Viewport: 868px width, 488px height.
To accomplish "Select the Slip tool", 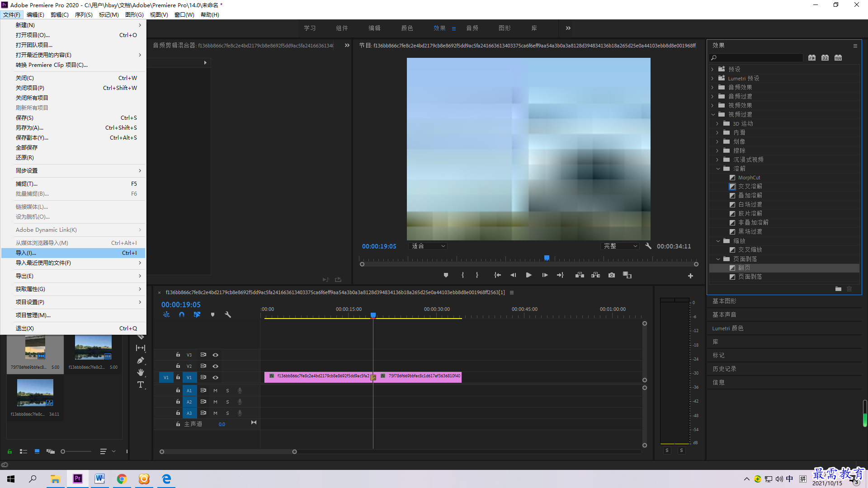I will [x=141, y=348].
